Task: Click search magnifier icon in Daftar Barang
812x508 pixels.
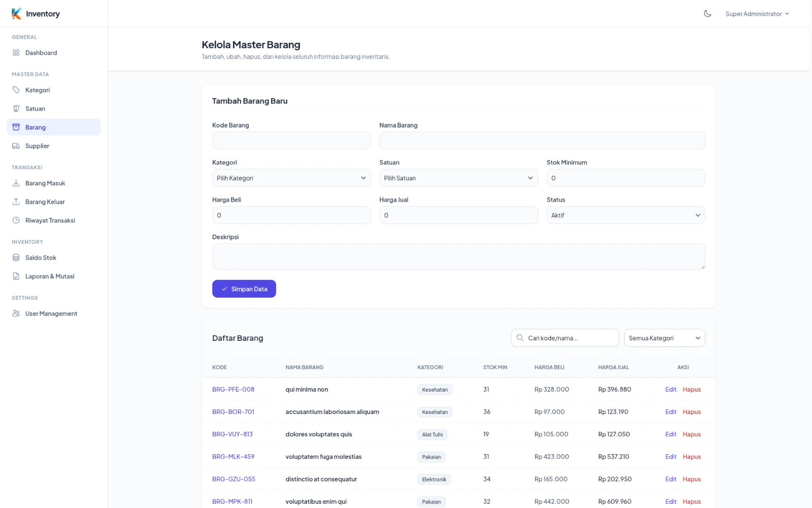Action: (520, 338)
